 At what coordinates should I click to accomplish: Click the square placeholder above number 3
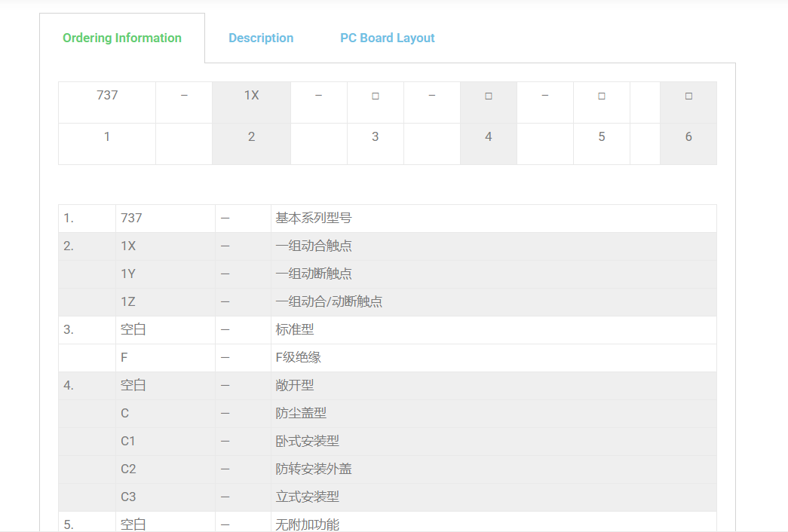376,96
